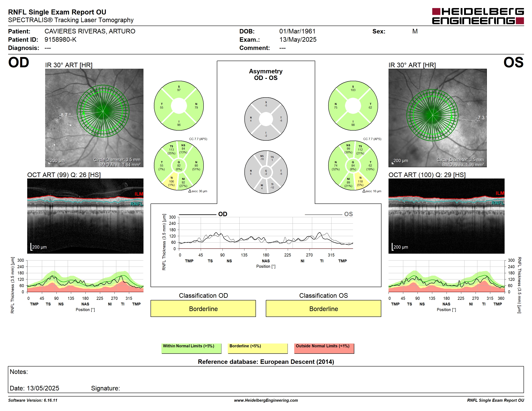Click OS T sector 62 (19%)
The image size is (532, 411).
[x=370, y=166]
